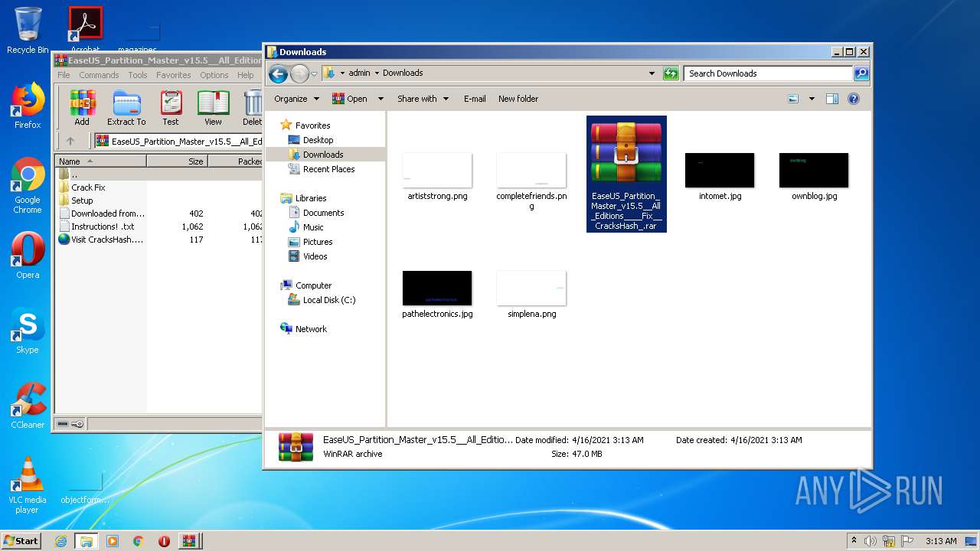The width and height of the screenshot is (980, 551).
Task: Click E-mail in Explorer toolbar
Action: coord(475,99)
